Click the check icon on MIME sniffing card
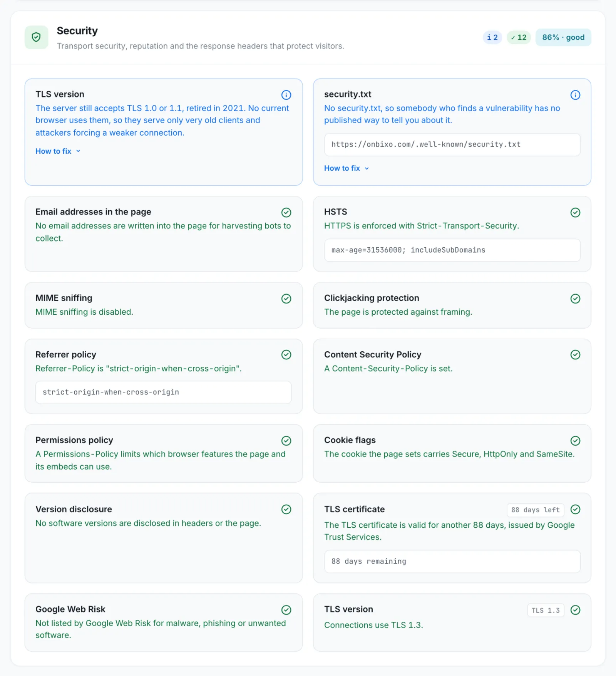 286,299
